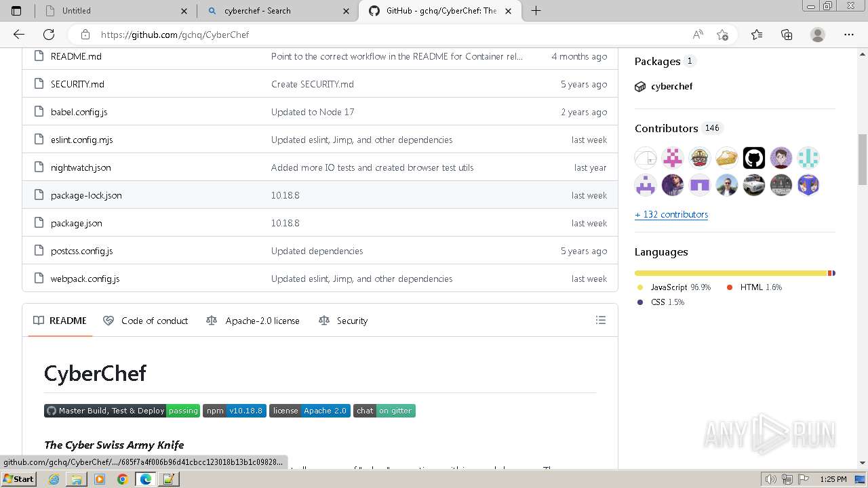Open the README outline menu
868x488 pixels.
(x=600, y=320)
